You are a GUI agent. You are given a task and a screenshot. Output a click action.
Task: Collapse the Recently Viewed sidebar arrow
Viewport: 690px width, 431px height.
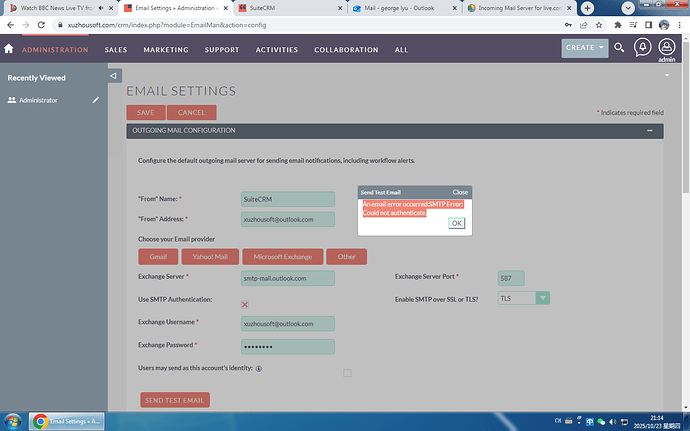(113, 75)
